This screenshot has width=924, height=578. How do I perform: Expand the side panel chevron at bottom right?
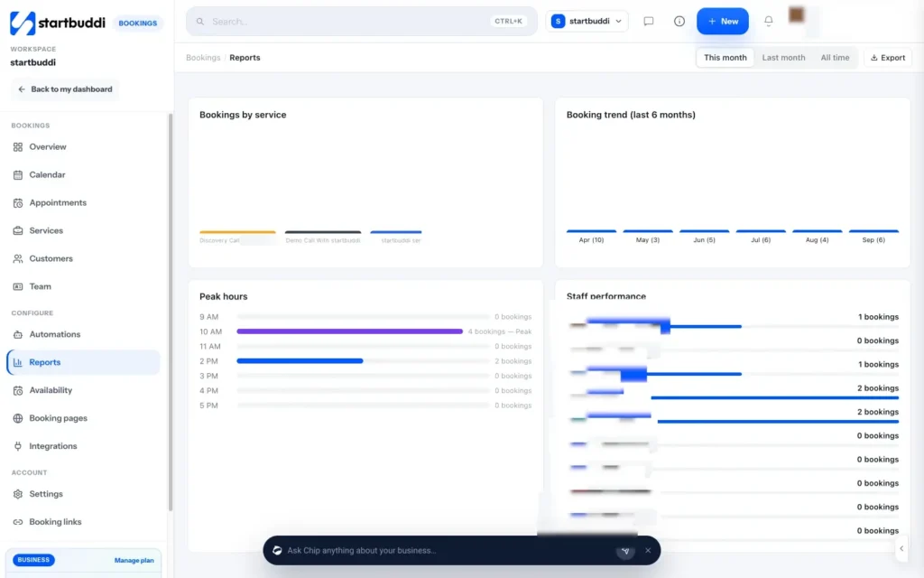click(901, 548)
